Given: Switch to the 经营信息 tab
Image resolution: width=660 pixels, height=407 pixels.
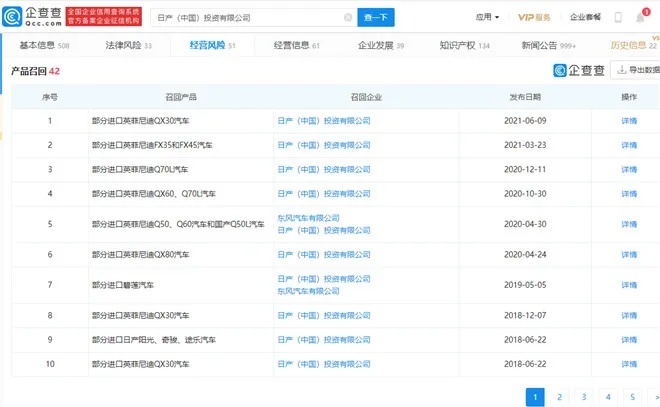Looking at the screenshot, I should pyautogui.click(x=296, y=45).
